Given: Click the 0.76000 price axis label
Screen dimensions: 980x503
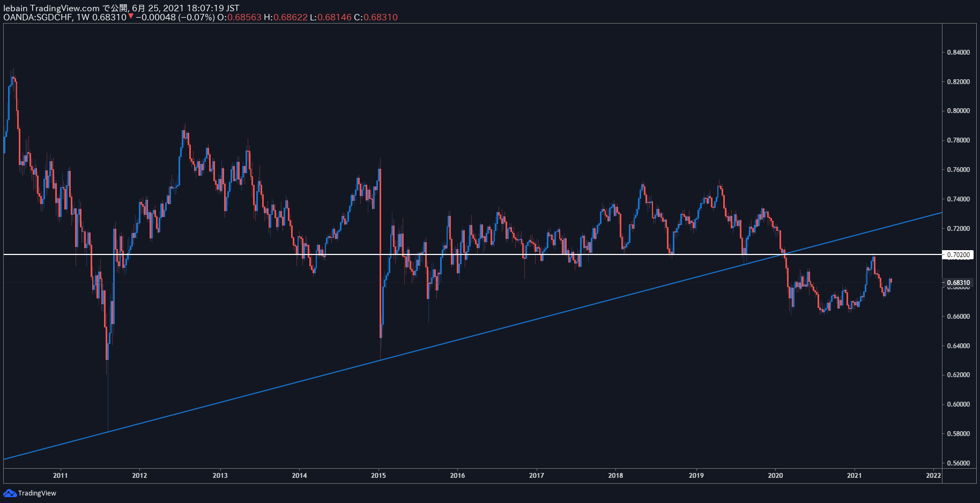Looking at the screenshot, I should coord(958,170).
